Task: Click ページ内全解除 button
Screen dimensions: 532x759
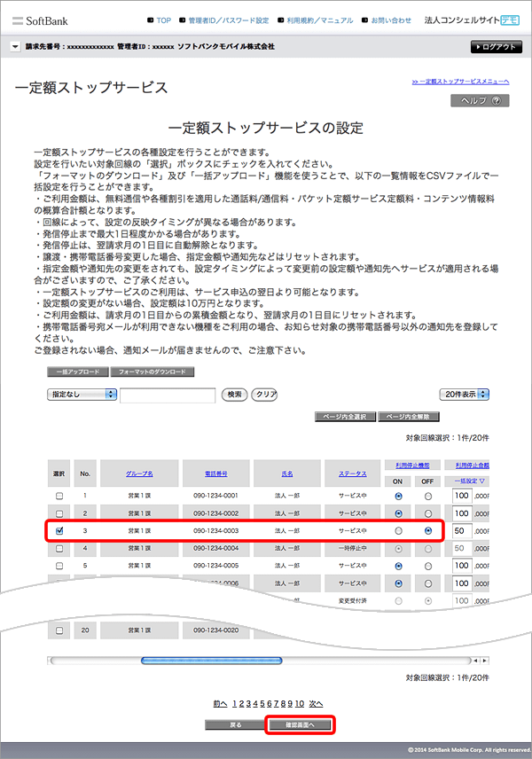Action: click(x=409, y=417)
